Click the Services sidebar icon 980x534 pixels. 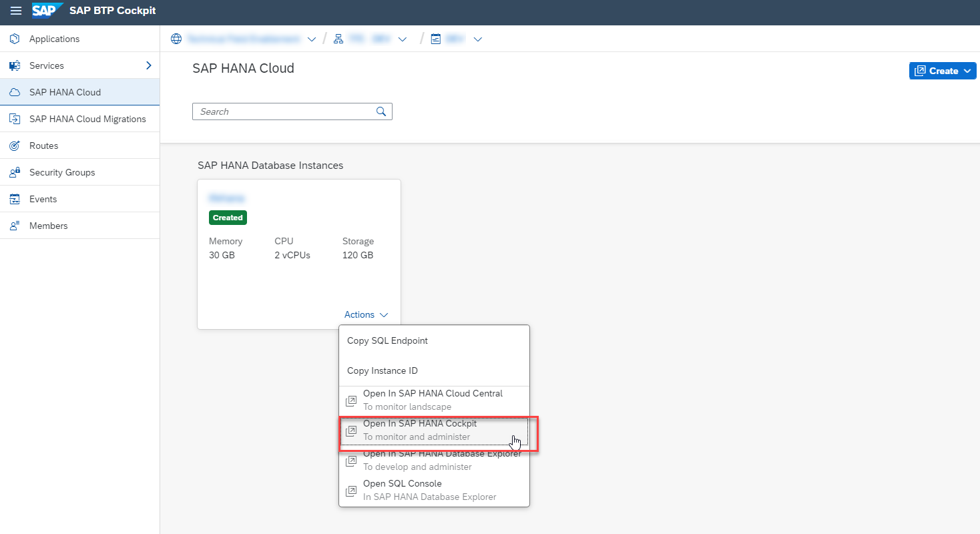click(x=15, y=65)
